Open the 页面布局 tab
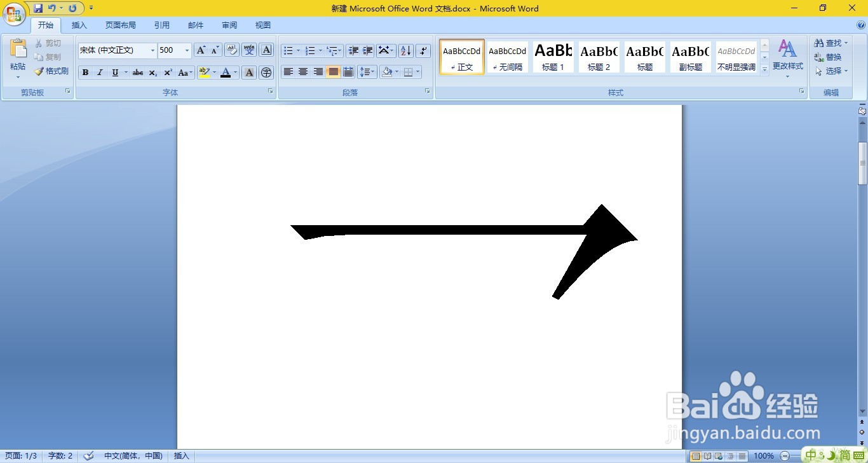Image resolution: width=868 pixels, height=463 pixels. coord(121,25)
